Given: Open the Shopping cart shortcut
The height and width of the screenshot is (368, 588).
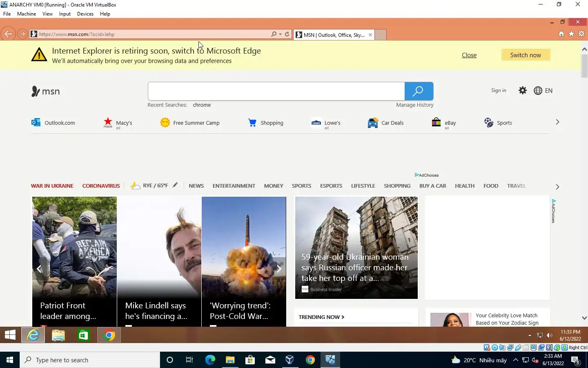Looking at the screenshot, I should 265,123.
